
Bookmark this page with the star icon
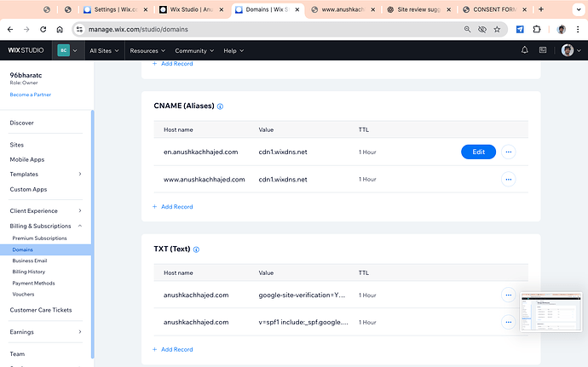click(497, 29)
